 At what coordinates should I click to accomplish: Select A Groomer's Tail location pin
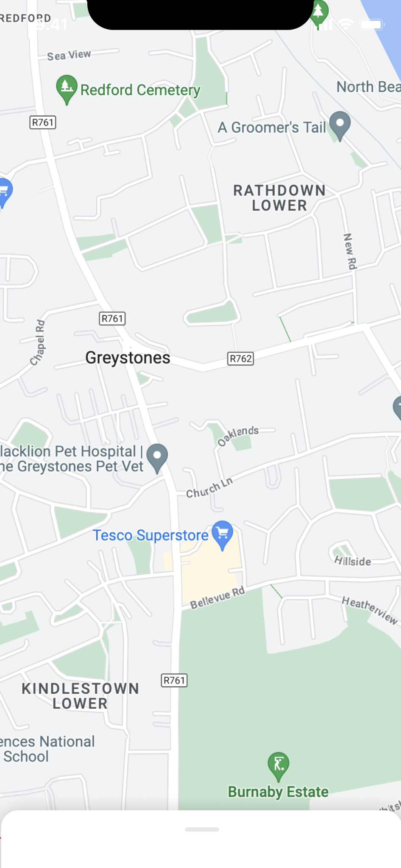click(x=340, y=126)
